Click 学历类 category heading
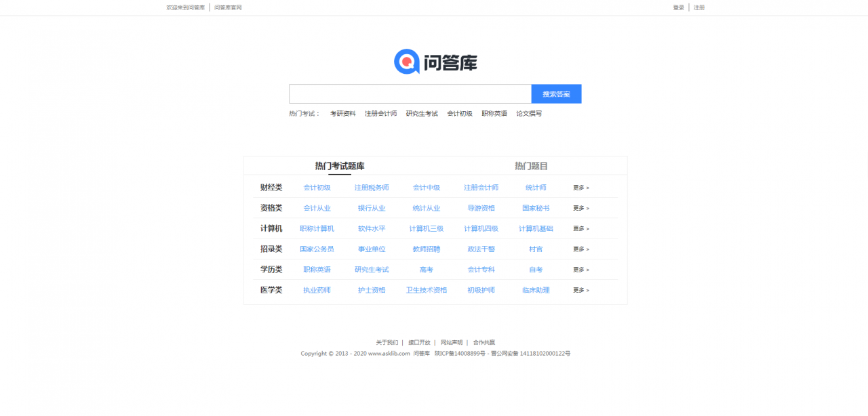The width and height of the screenshot is (868, 416). (271, 270)
